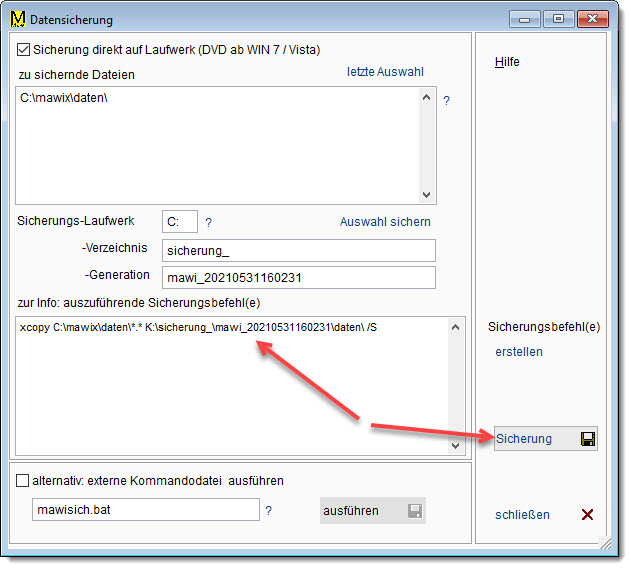Screen dimensions: 631x569
Task: Click the Datensicherung title bar app icon
Action: click(x=16, y=19)
